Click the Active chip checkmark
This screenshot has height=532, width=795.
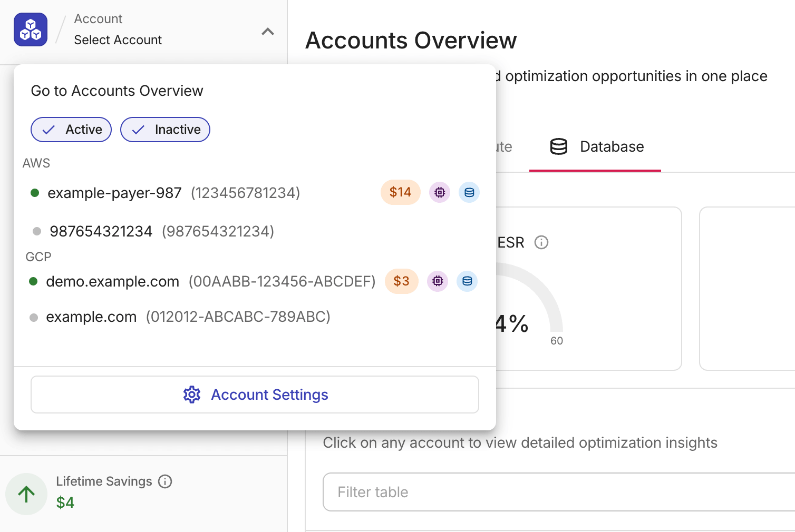click(49, 130)
